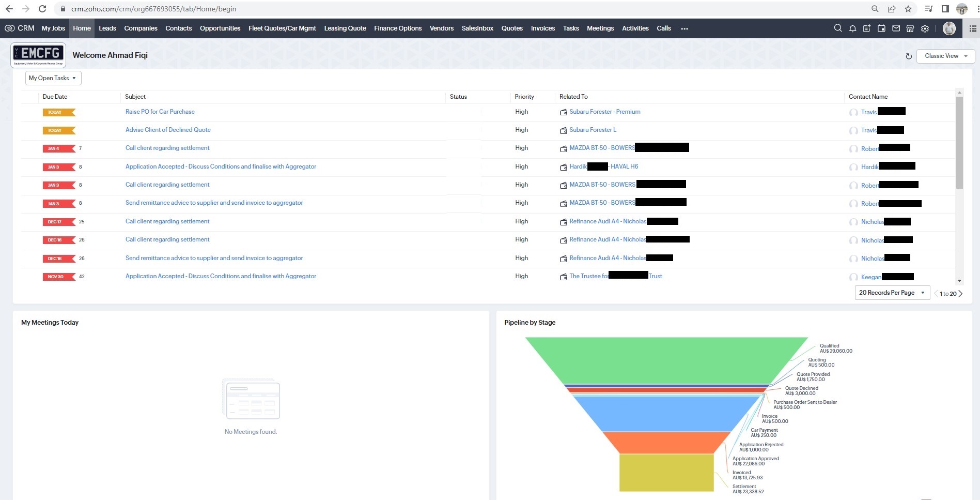Open the Subaru Forester L record

coord(593,130)
